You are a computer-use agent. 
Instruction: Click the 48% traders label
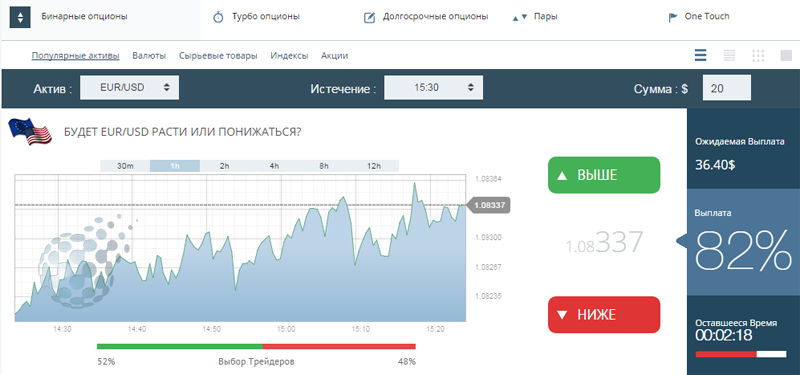407,362
